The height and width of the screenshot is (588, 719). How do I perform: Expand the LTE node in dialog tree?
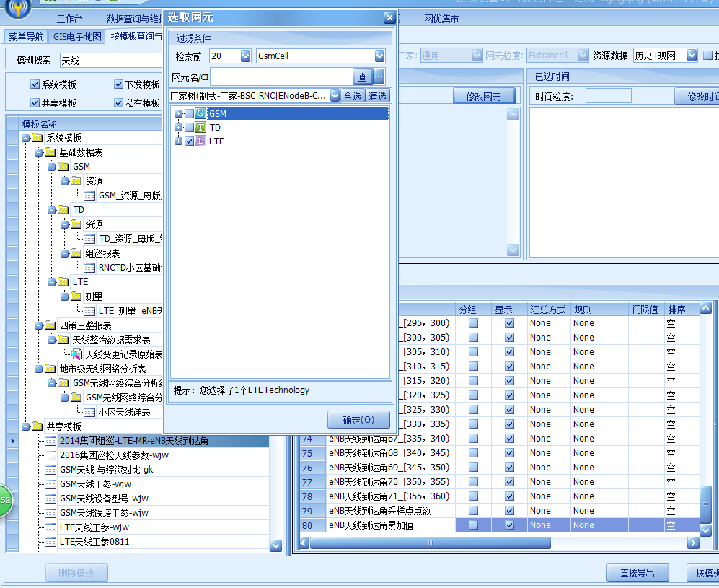pos(178,141)
